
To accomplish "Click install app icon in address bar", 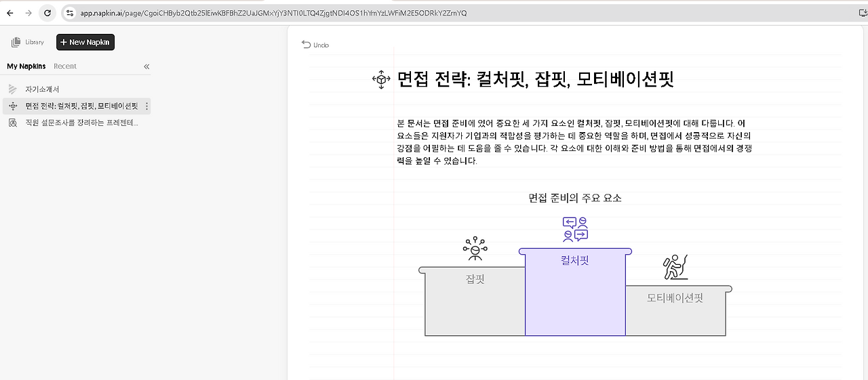I will (863, 13).
